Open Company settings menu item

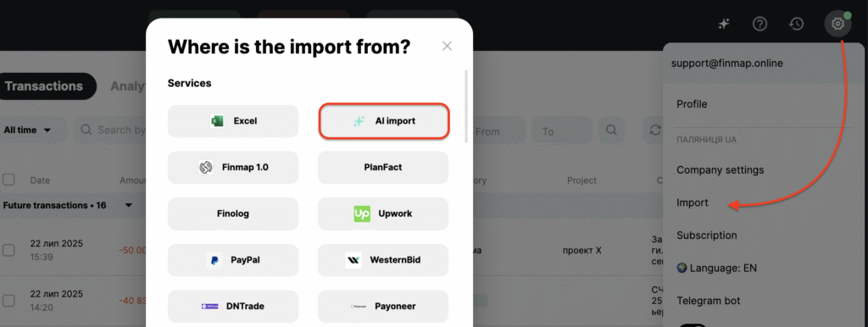tap(721, 170)
